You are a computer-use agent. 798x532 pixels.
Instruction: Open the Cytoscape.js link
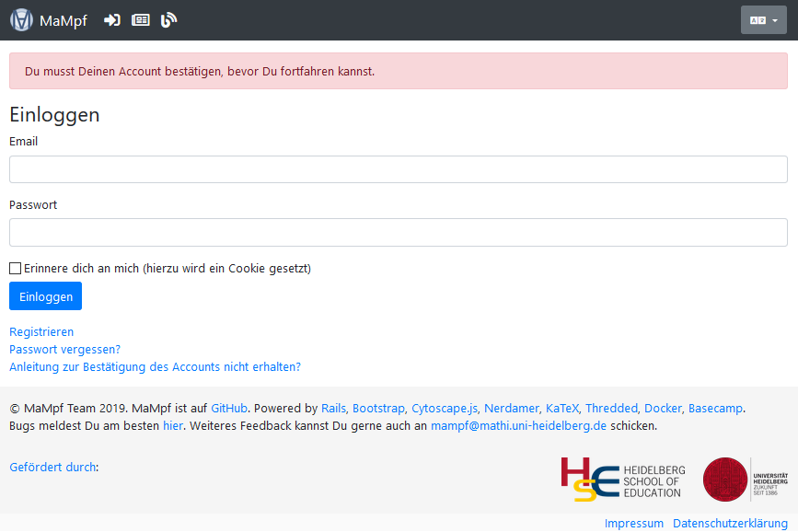[445, 409]
